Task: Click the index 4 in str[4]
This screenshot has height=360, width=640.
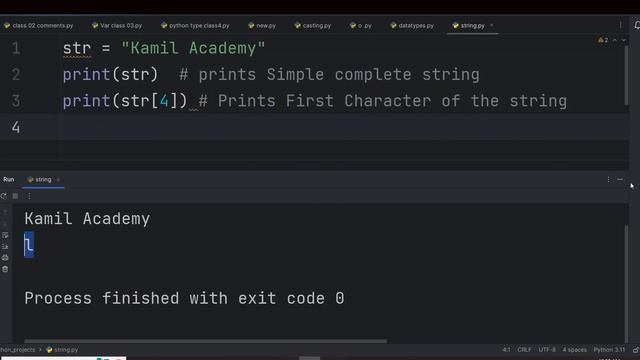Action: coord(164,101)
